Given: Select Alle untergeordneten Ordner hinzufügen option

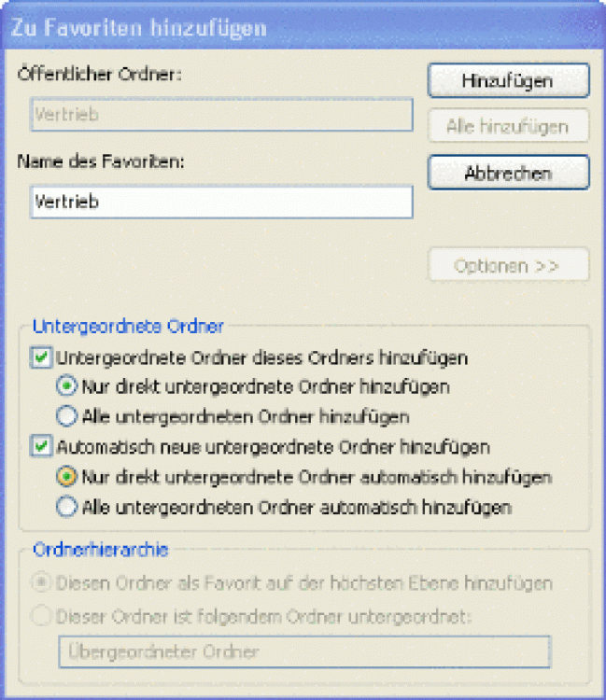Looking at the screenshot, I should click(66, 415).
